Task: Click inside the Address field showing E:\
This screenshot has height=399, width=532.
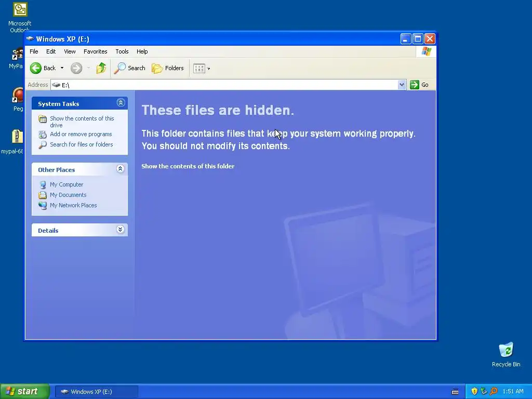Action: click(224, 85)
